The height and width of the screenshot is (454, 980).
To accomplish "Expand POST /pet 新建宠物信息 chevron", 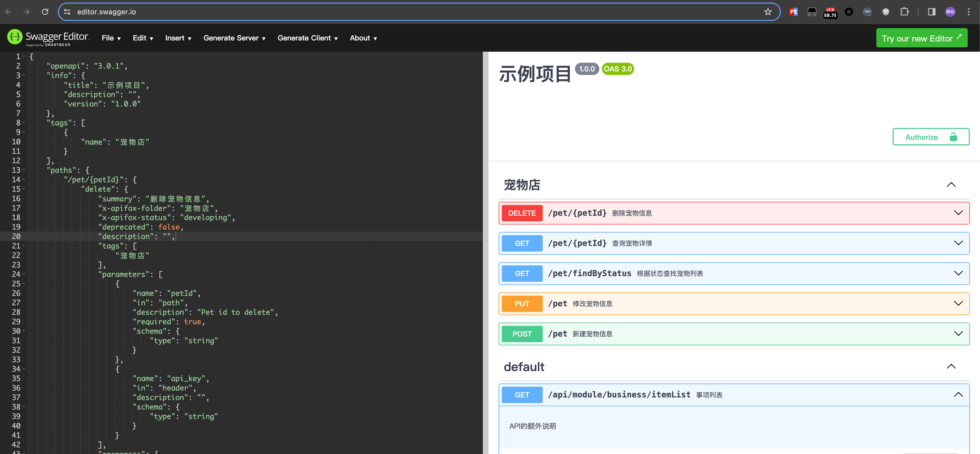I will [958, 333].
